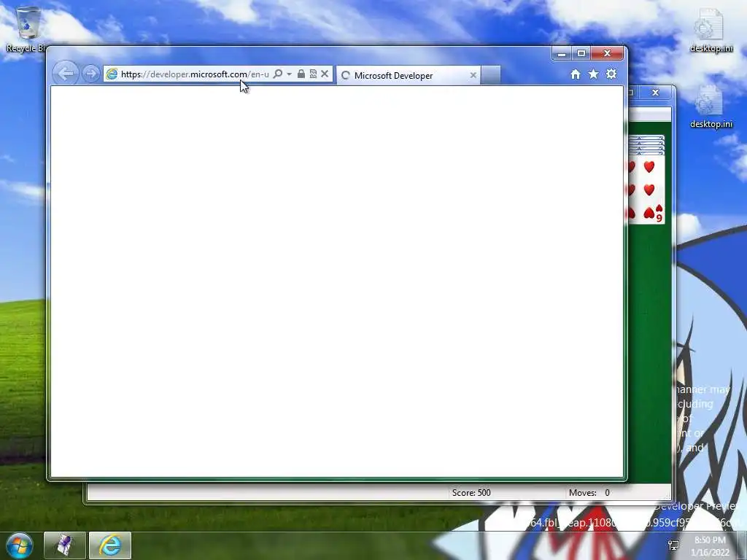Open the Windows Start orb
The width and height of the screenshot is (747, 560).
[x=20, y=545]
